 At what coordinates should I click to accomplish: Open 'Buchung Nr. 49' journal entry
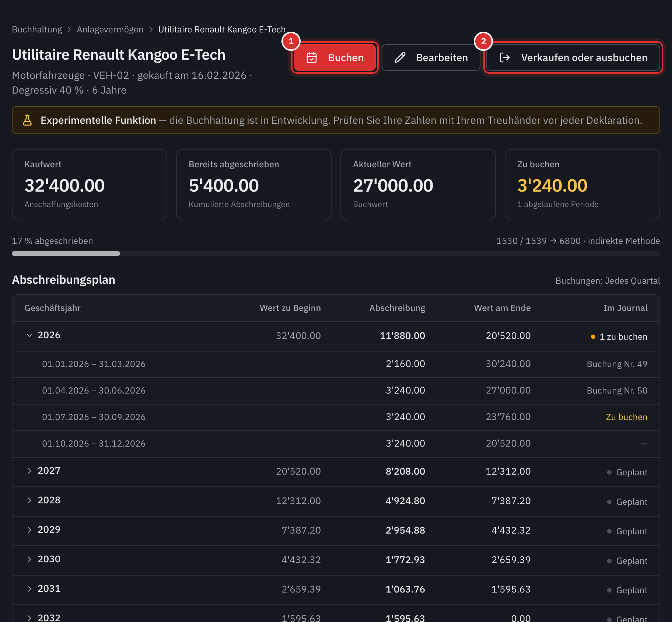(617, 364)
